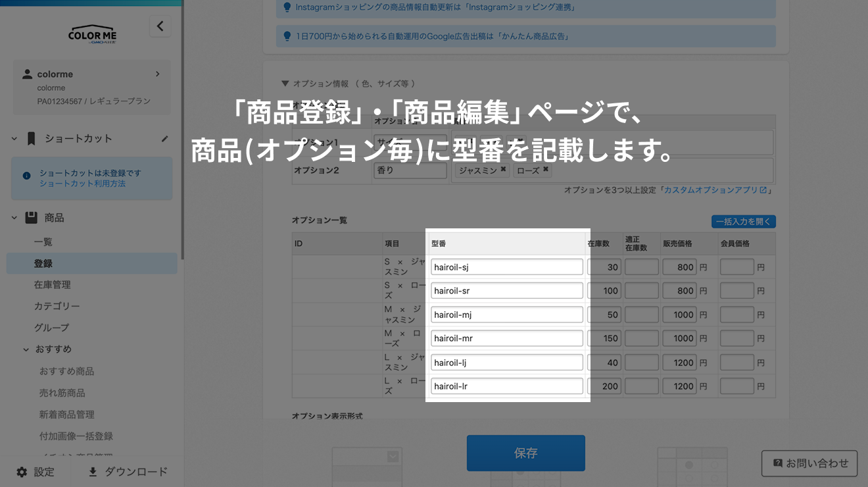Click the hairoil-lj model number field

[507, 363]
